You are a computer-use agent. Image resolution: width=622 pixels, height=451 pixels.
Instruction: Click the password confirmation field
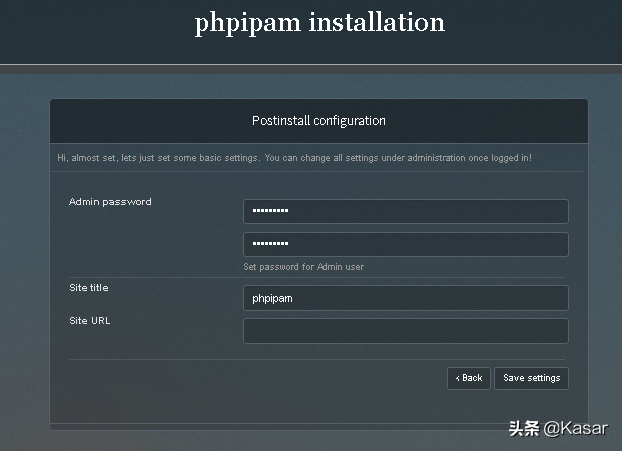(405, 244)
